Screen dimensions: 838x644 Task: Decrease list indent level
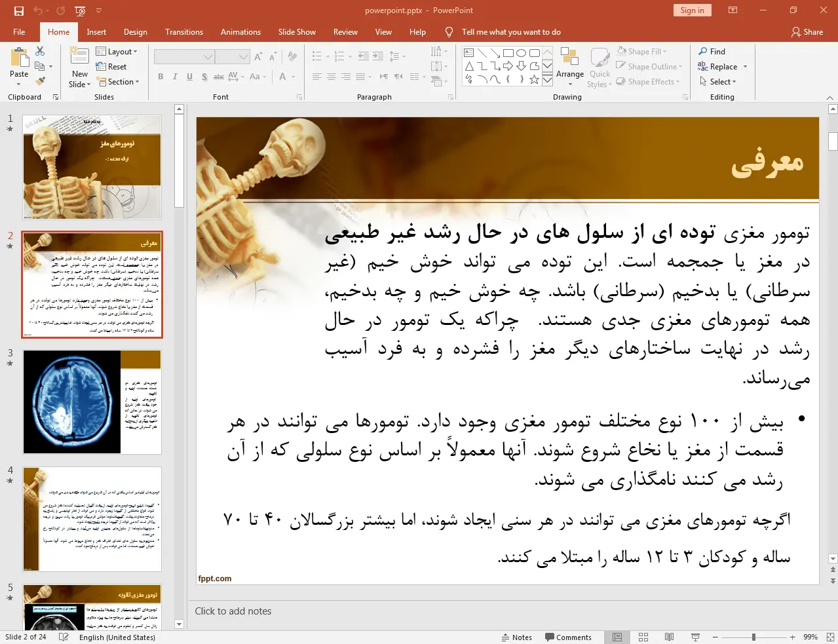pos(364,56)
